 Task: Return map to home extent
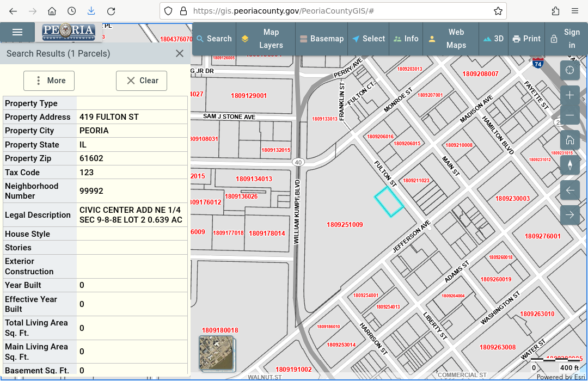click(x=569, y=140)
